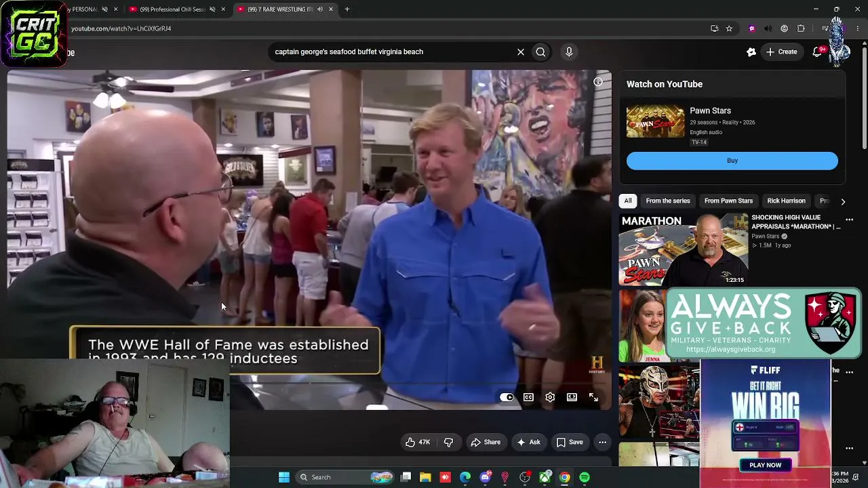Image resolution: width=868 pixels, height=488 pixels.
Task: Open the flower-shaped icon beside Create
Action: (751, 52)
